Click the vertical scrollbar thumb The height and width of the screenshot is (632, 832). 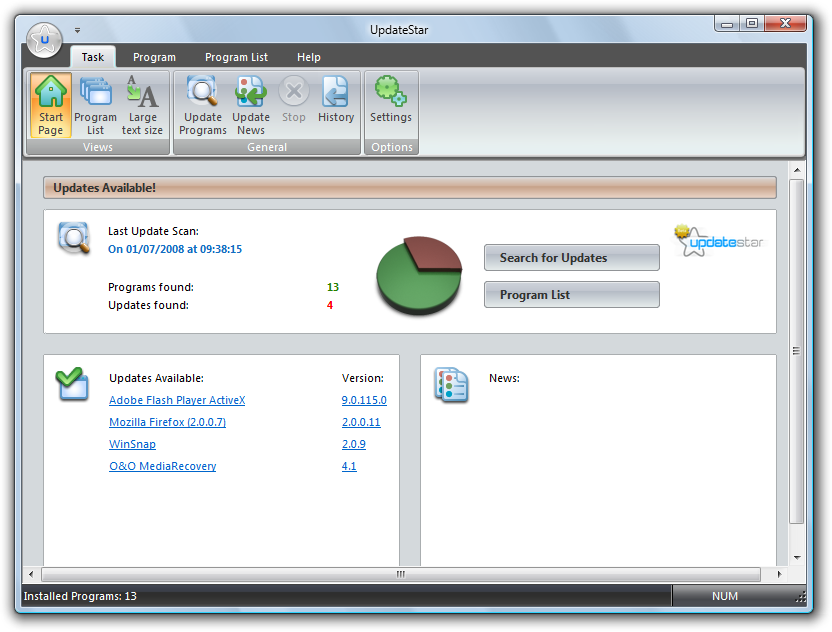tap(796, 351)
